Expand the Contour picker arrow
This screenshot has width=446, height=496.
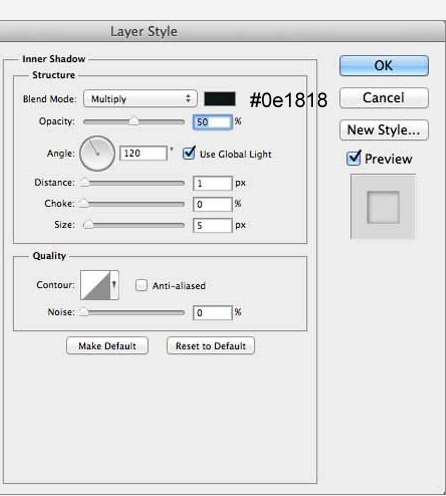pos(114,285)
